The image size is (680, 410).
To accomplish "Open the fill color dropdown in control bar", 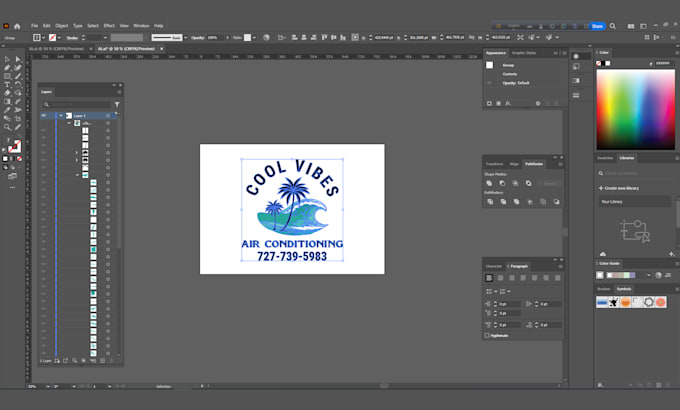I will point(43,38).
